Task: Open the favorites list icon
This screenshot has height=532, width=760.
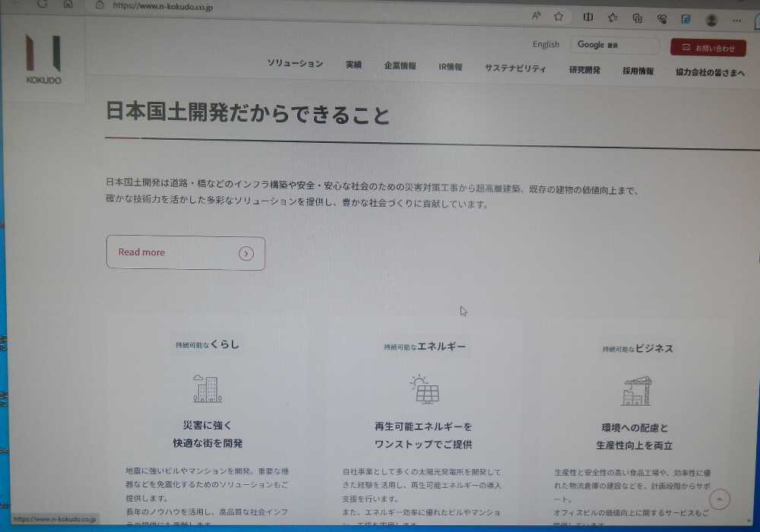Action: pos(613,18)
